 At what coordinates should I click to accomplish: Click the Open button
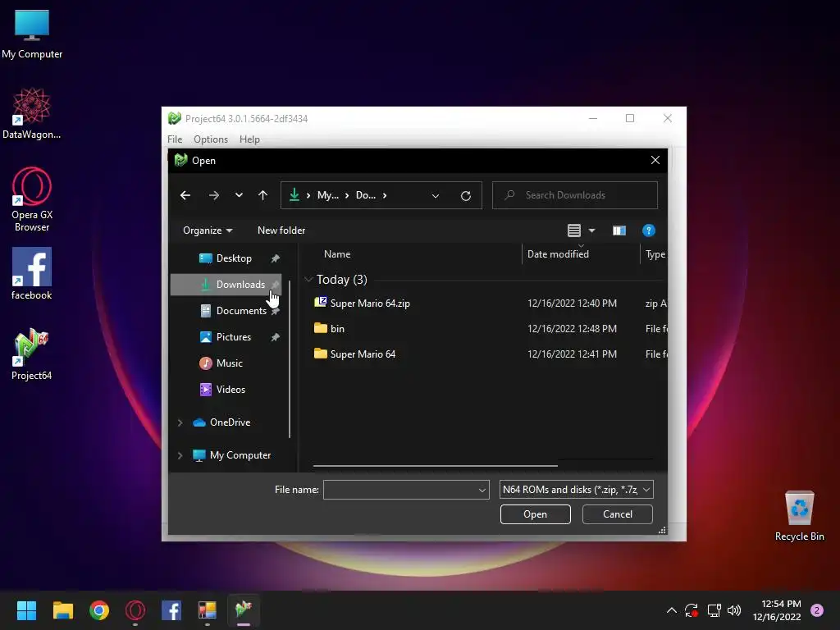(535, 514)
